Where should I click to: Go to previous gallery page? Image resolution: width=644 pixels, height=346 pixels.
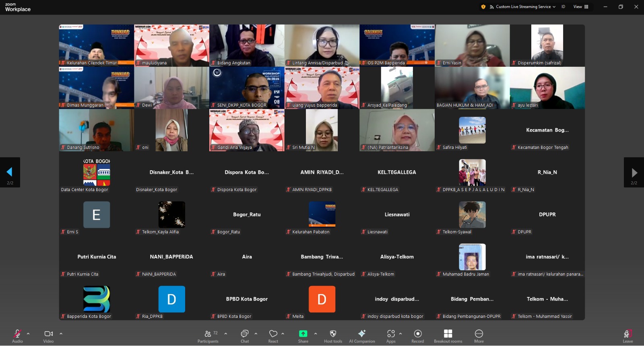pos(10,172)
